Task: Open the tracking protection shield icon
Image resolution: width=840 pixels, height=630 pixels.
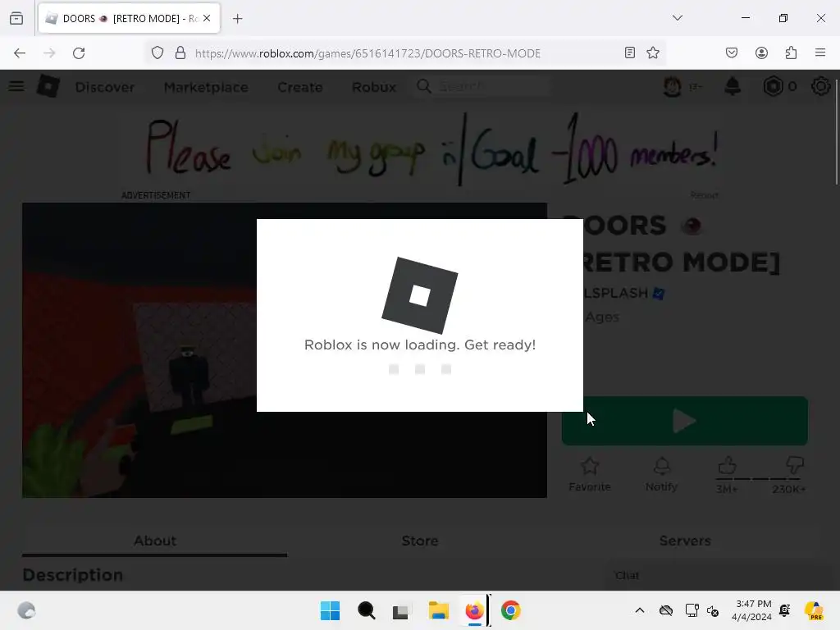Action: tap(157, 53)
